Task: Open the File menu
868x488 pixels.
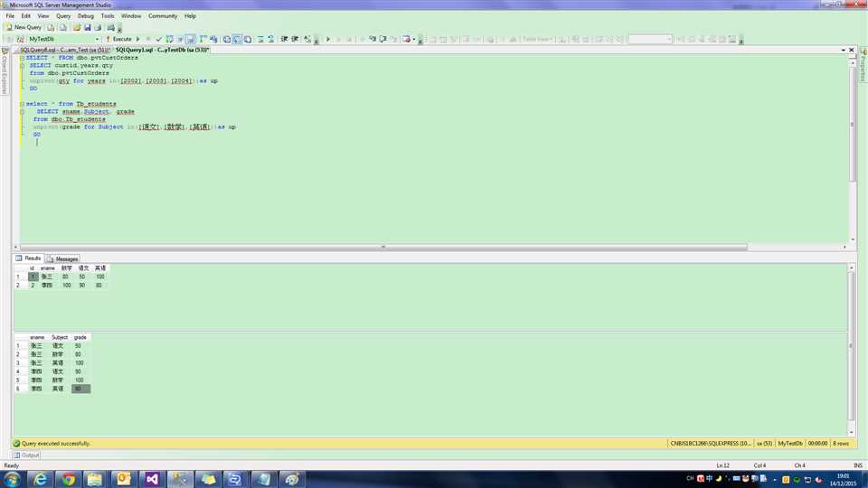Action: pyautogui.click(x=10, y=16)
